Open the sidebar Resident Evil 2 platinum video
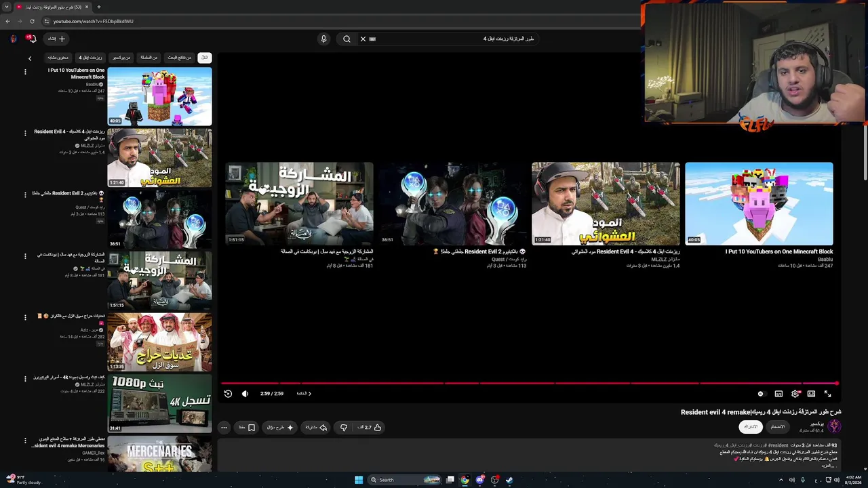Viewport: 868px width, 488px height. click(159, 219)
